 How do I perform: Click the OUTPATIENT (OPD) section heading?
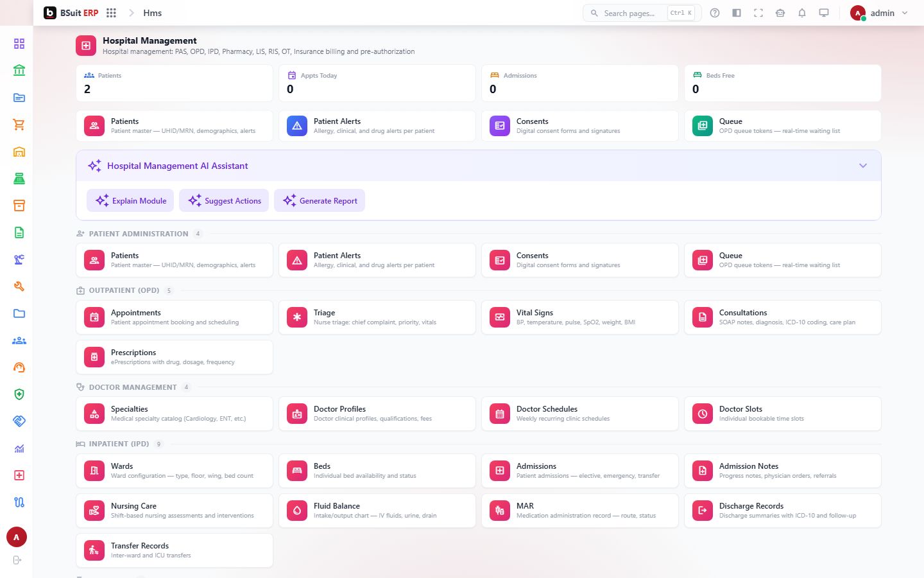pos(124,290)
